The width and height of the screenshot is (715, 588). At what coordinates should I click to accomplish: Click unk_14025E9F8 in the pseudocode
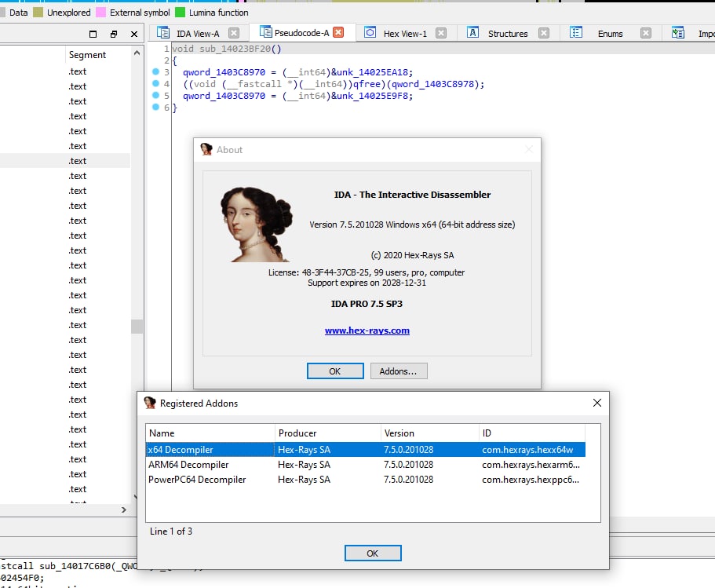(372, 96)
